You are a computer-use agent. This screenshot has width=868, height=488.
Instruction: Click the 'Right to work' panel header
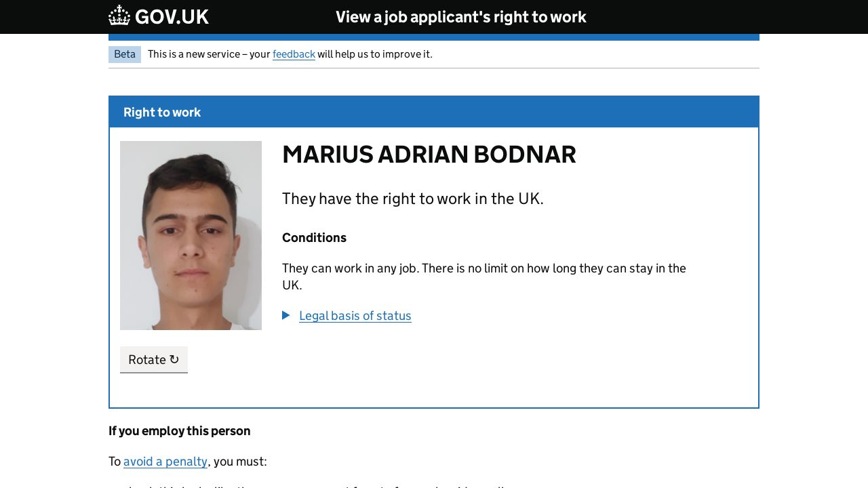pos(162,113)
